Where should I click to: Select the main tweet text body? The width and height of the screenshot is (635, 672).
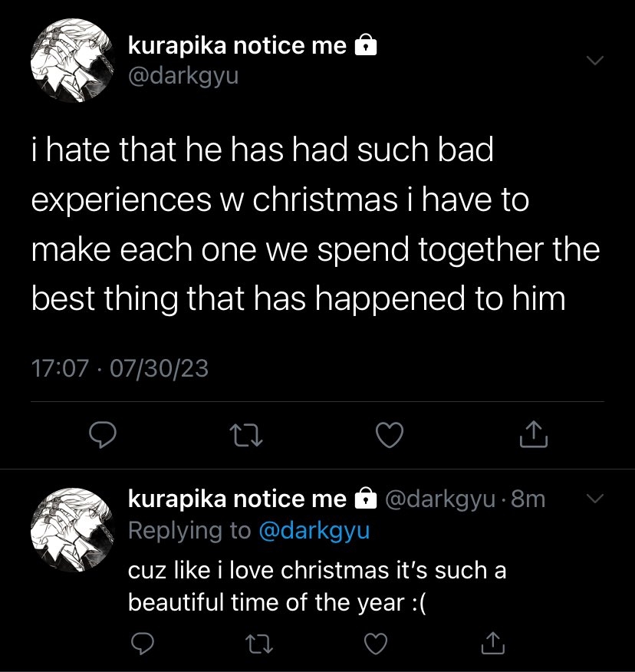(x=315, y=224)
